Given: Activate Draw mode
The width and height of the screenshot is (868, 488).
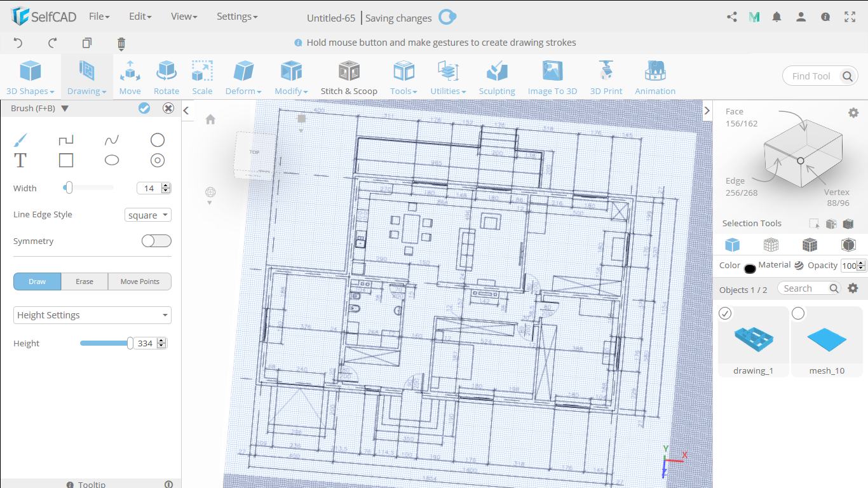Looking at the screenshot, I should [37, 281].
